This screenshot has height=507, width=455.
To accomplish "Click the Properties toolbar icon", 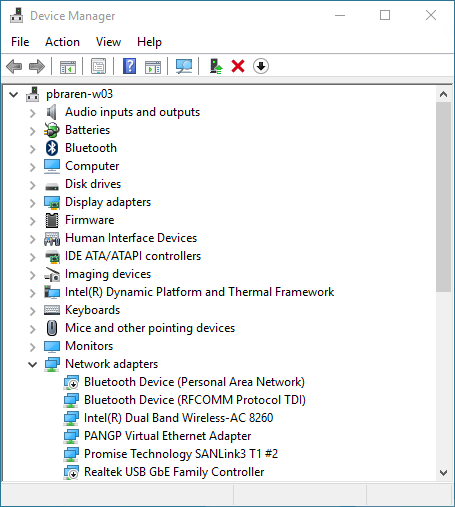I will pyautogui.click(x=99, y=66).
